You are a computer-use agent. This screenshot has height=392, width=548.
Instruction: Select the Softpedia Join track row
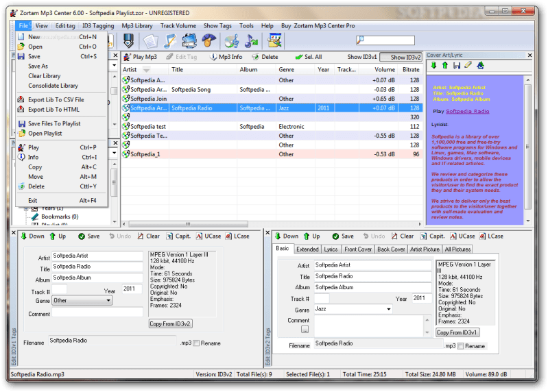point(272,99)
